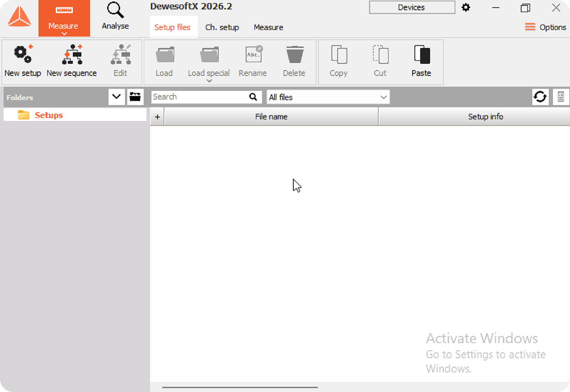
Task: Click the plus column expander
Action: pos(157,117)
